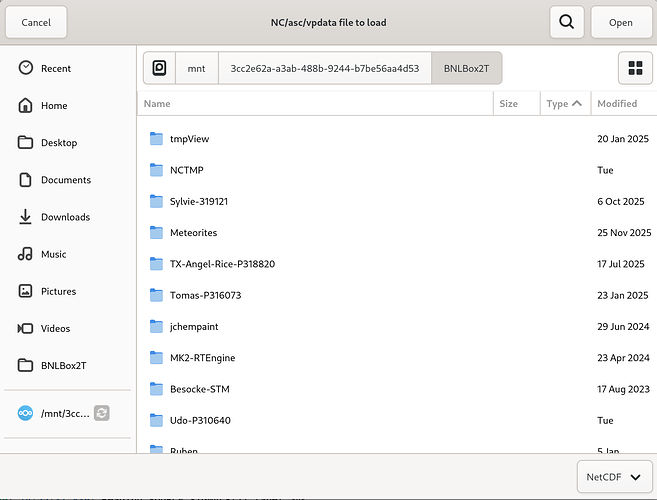Open Pictures in the sidebar
This screenshot has height=500, width=657.
tap(58, 291)
